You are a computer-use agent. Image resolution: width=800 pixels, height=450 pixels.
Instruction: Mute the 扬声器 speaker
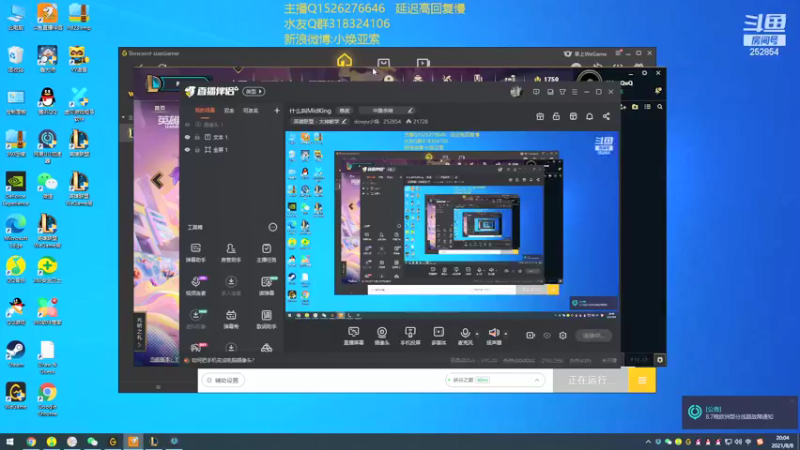[x=494, y=336]
